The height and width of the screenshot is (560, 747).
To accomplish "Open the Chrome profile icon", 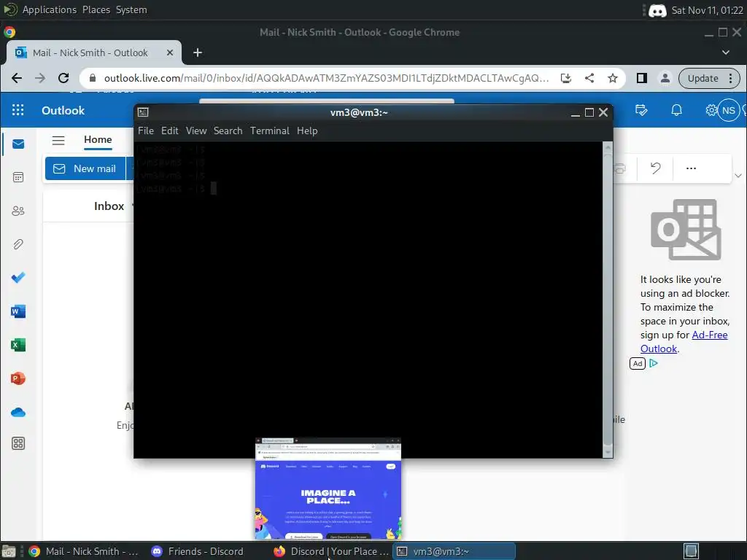I will pos(665,78).
